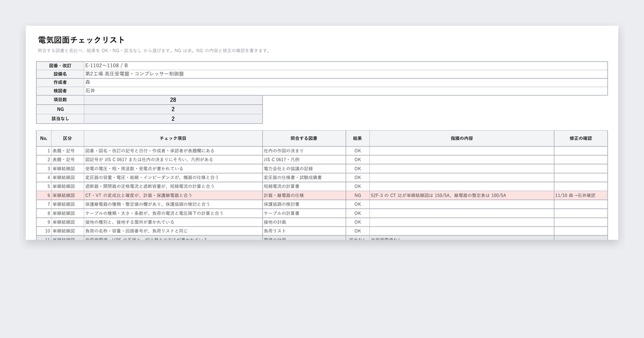Click the correction note 11/10 森→石井確認
644x338 pixels.
click(x=581, y=195)
